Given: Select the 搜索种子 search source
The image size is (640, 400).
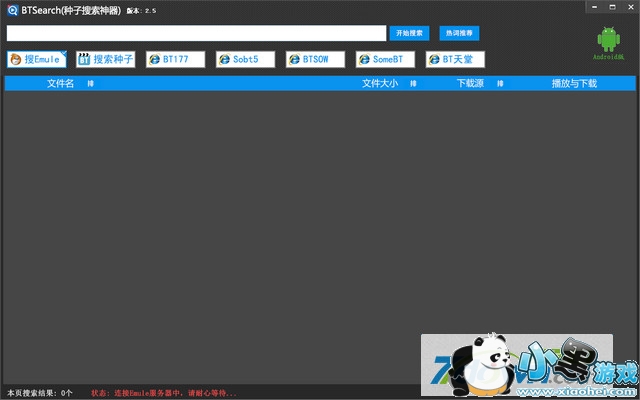Looking at the screenshot, I should (x=105, y=59).
